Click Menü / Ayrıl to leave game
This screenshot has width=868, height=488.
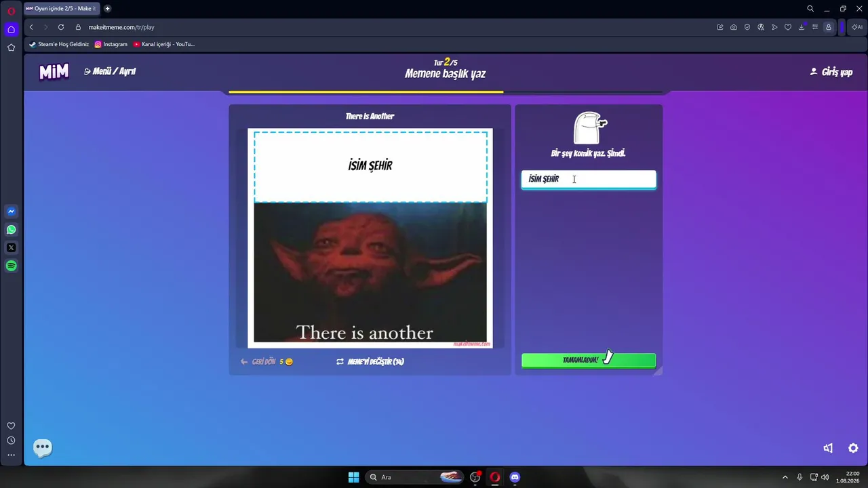click(x=110, y=71)
